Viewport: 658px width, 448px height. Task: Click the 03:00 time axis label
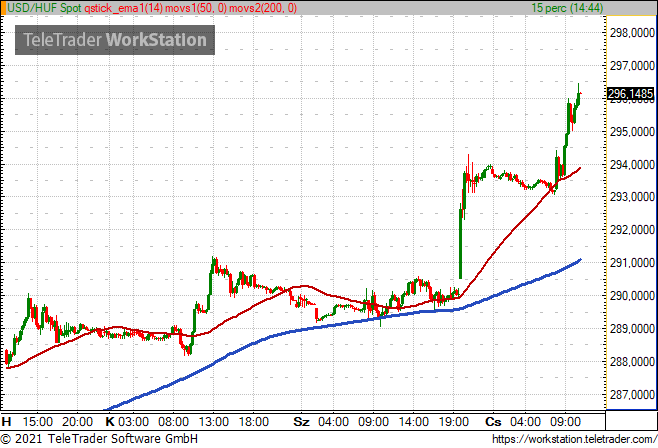coord(133,422)
